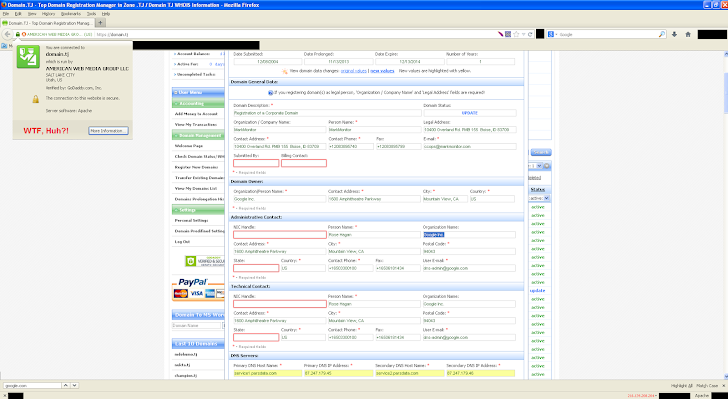
Task: Click the QR code icon in address bar
Action: 508,34
